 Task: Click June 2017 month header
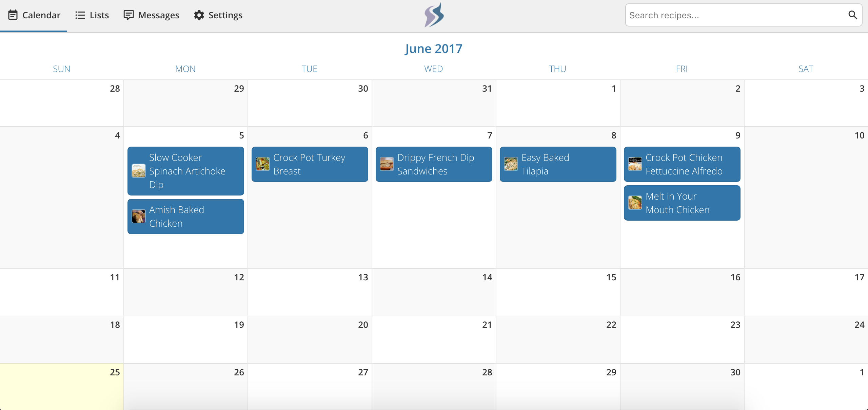click(433, 49)
